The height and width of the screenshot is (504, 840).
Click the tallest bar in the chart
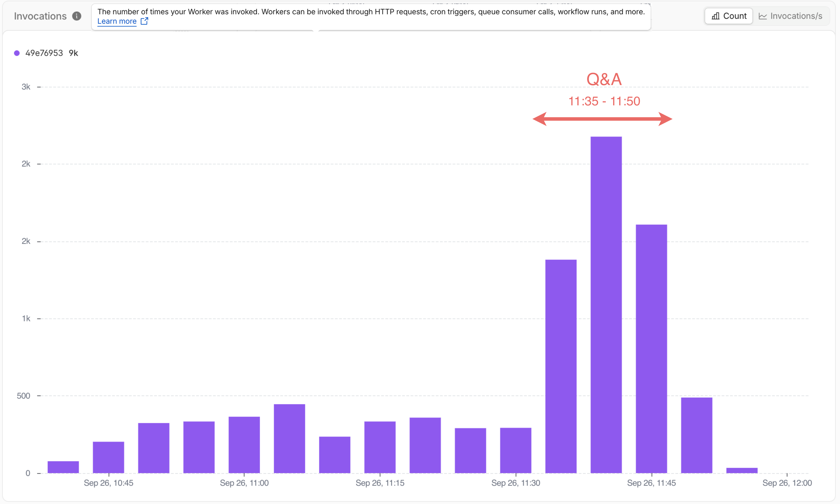(606, 305)
